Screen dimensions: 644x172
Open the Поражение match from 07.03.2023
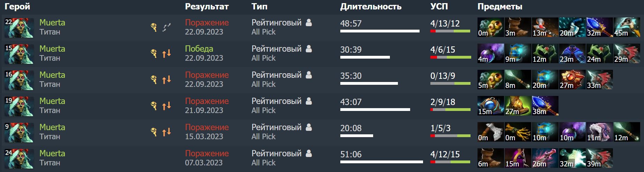(x=207, y=154)
